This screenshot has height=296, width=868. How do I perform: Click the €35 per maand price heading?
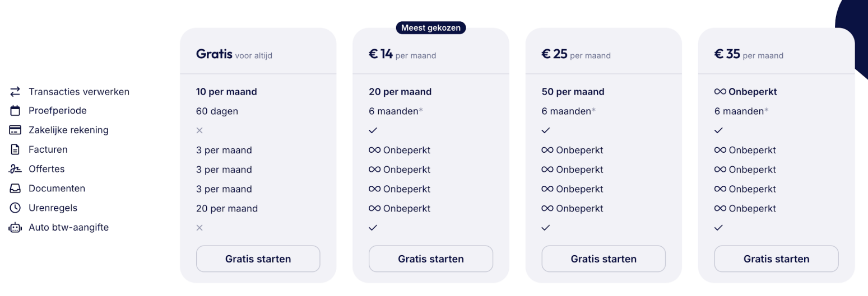(748, 55)
